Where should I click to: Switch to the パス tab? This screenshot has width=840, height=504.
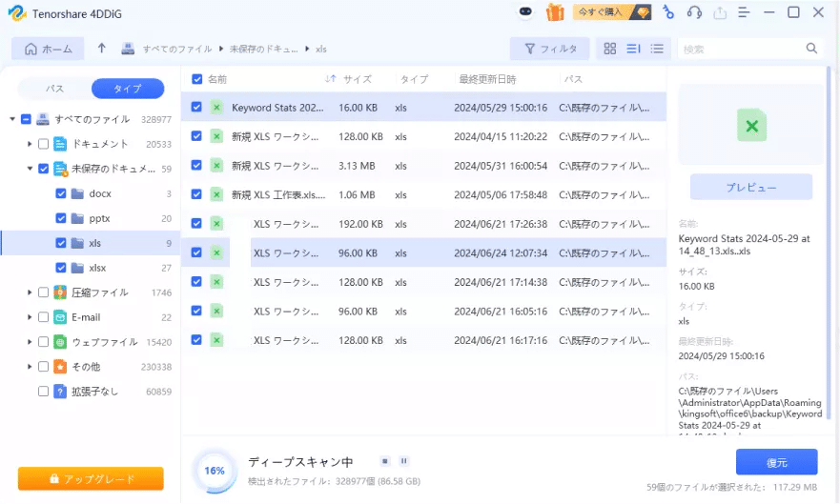pyautogui.click(x=54, y=89)
